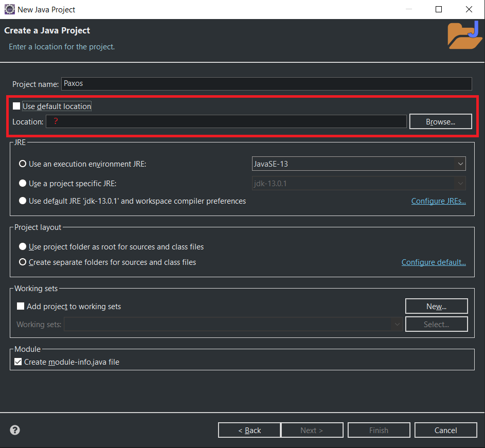Image resolution: width=485 pixels, height=448 pixels.
Task: Click Browse to choose project location
Action: pos(440,121)
